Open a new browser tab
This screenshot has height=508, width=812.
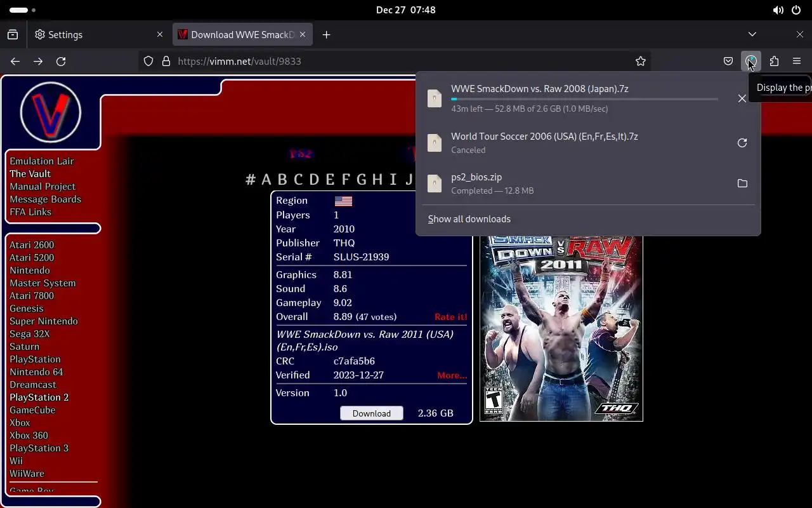pyautogui.click(x=326, y=35)
